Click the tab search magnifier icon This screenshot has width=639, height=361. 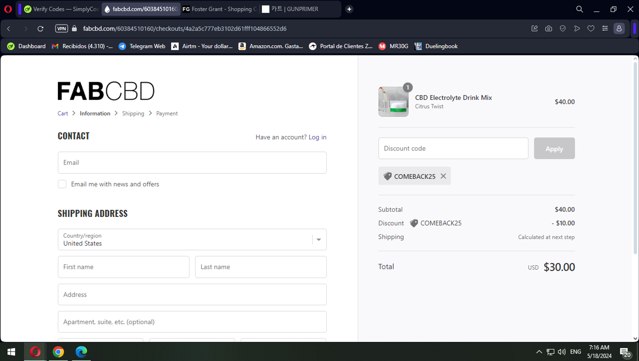coord(579,9)
